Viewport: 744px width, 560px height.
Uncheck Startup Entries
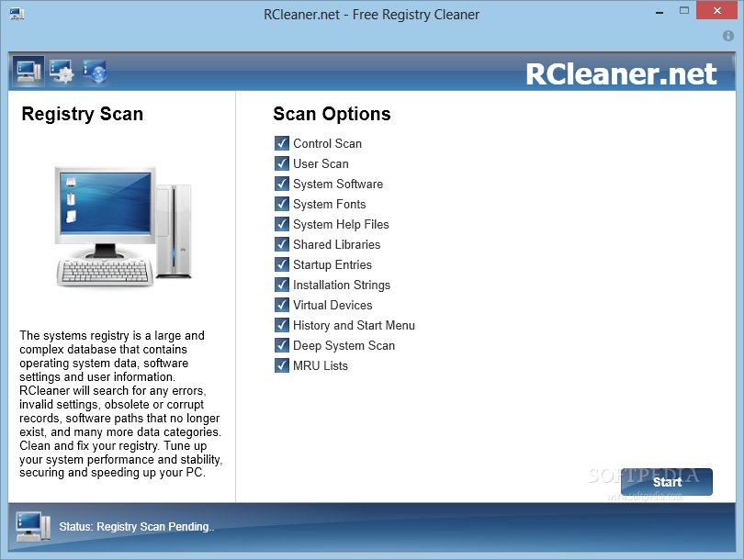click(x=282, y=264)
